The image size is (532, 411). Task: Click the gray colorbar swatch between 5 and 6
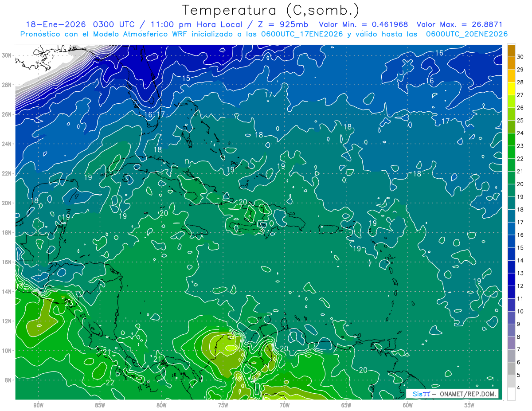511,369
